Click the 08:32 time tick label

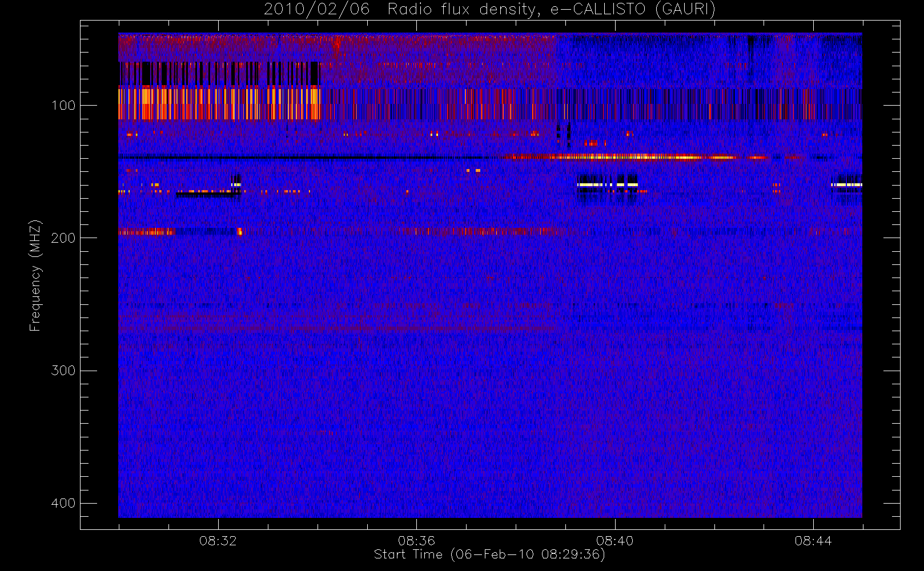click(x=218, y=540)
